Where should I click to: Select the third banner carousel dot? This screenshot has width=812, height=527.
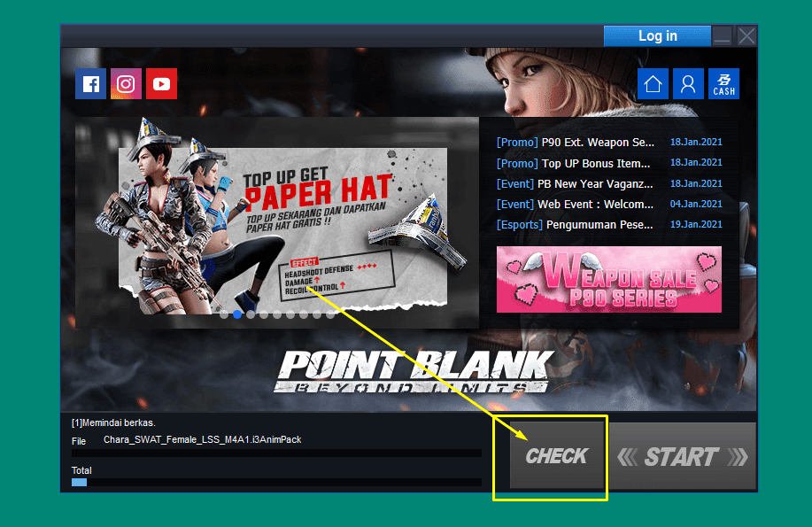point(251,314)
